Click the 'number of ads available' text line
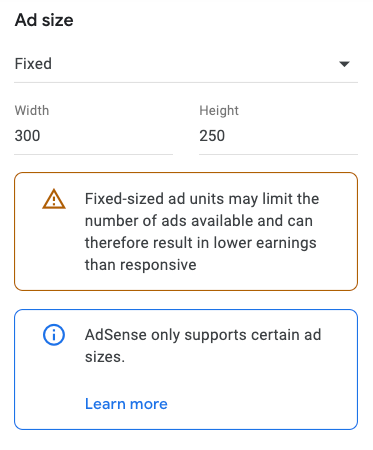This screenshot has width=373, height=450. [199, 221]
